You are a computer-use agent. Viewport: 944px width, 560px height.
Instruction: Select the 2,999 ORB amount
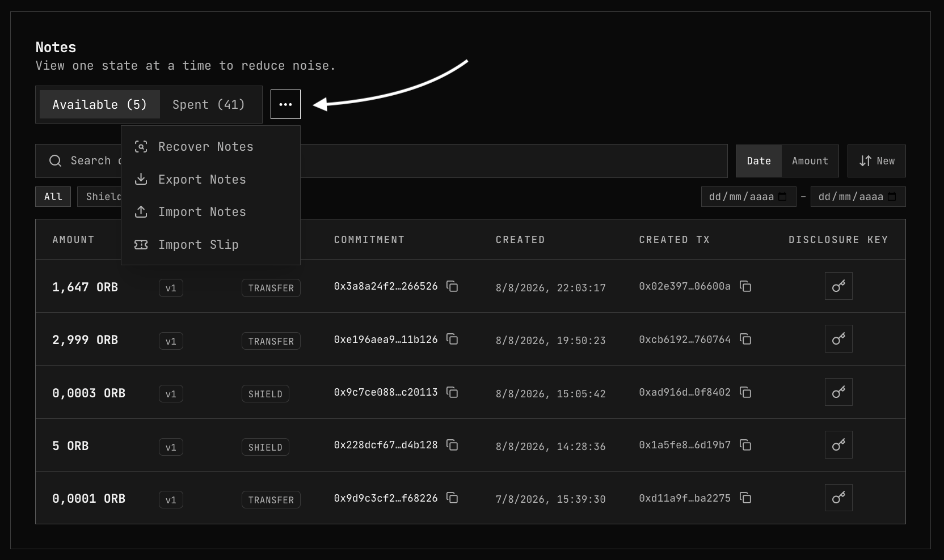pyautogui.click(x=85, y=340)
